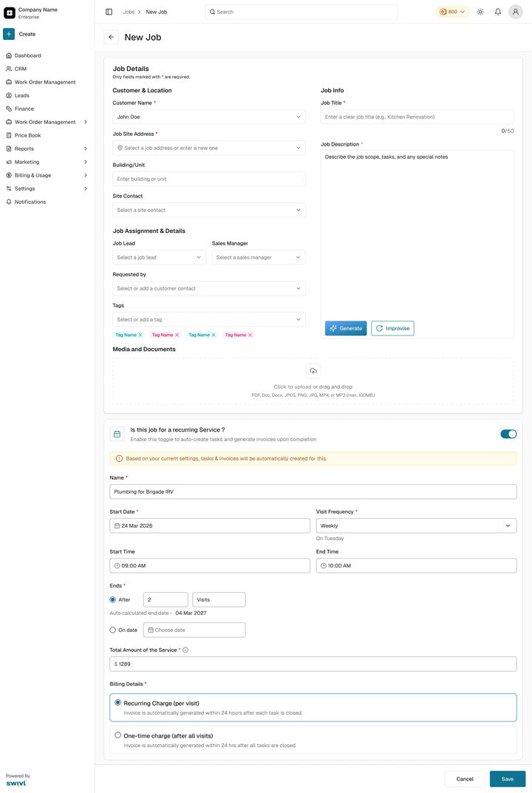The image size is (532, 793).
Task: Click the search magnifier icon
Action: click(x=212, y=12)
